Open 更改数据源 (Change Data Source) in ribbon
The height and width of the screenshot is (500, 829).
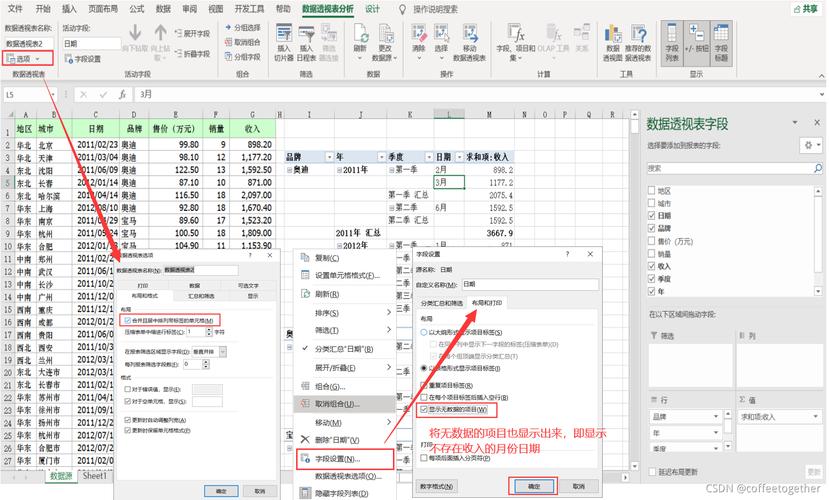(385, 42)
